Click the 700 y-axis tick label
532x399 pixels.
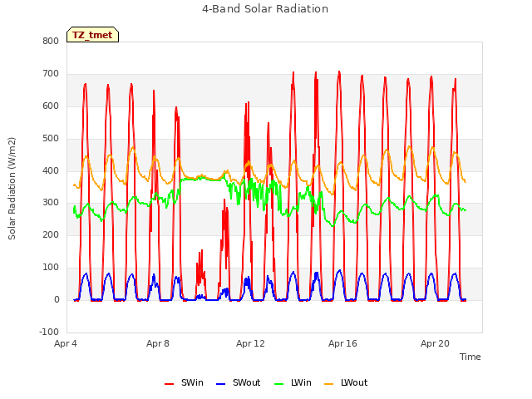(51, 74)
